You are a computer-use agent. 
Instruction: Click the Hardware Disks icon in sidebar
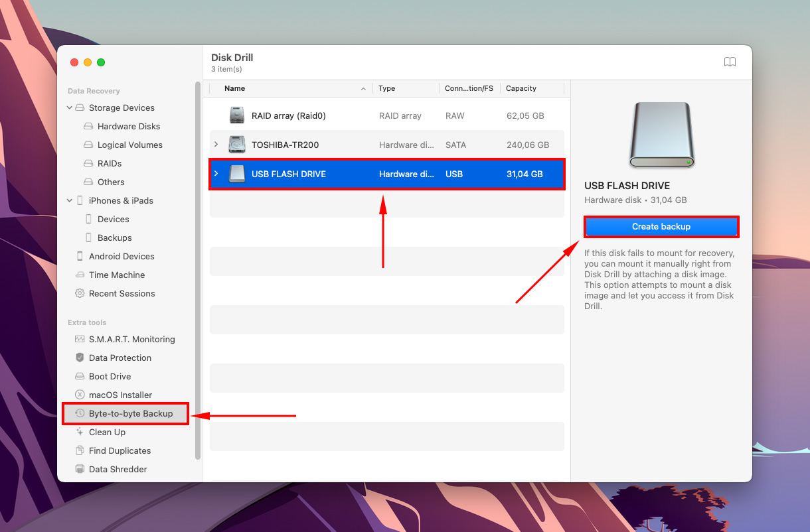88,126
